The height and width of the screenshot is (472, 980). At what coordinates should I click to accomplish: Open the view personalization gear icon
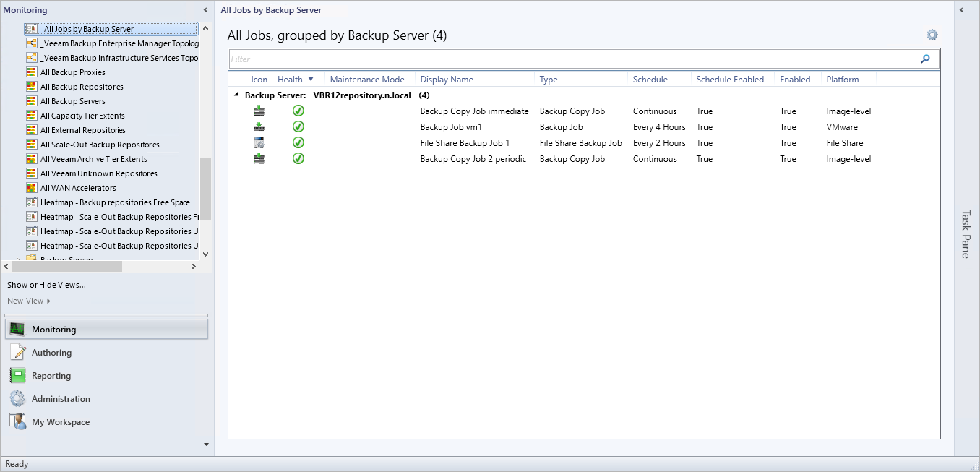(x=932, y=35)
